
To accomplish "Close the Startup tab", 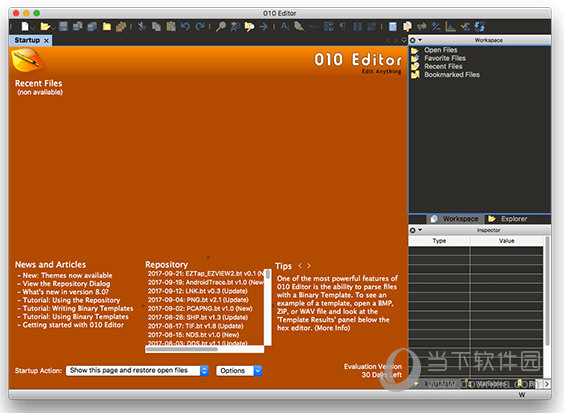I will (46, 41).
